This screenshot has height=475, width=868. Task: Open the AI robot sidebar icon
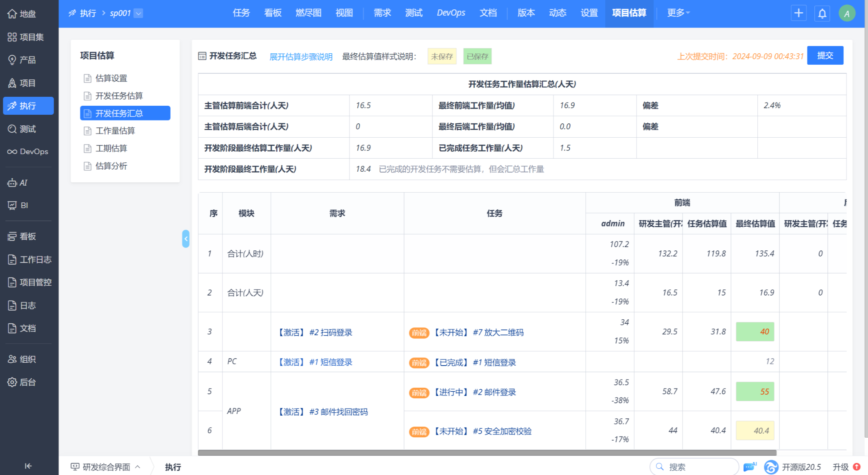pos(12,183)
